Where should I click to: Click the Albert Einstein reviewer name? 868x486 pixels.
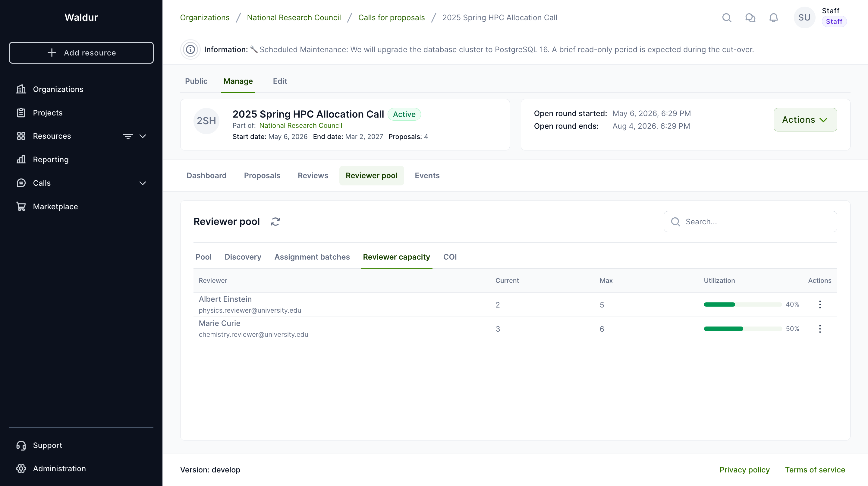[225, 299]
